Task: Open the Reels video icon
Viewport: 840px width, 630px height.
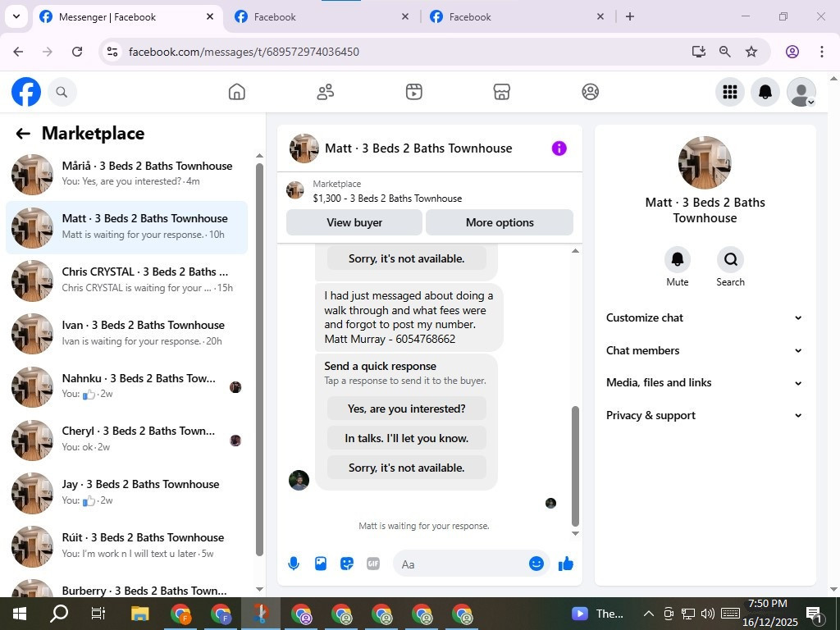Action: click(x=413, y=92)
